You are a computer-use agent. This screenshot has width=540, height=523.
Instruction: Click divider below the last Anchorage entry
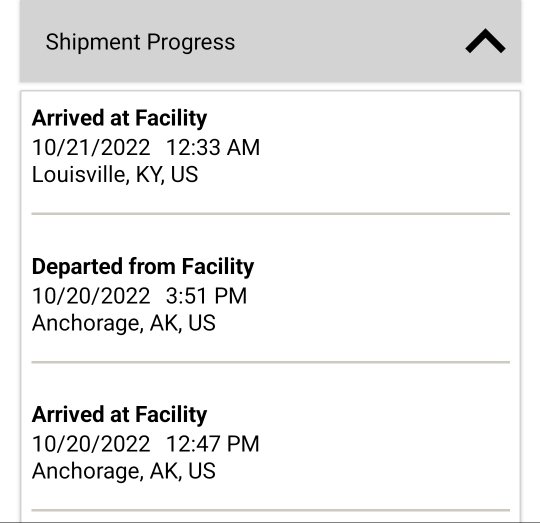coord(271,510)
